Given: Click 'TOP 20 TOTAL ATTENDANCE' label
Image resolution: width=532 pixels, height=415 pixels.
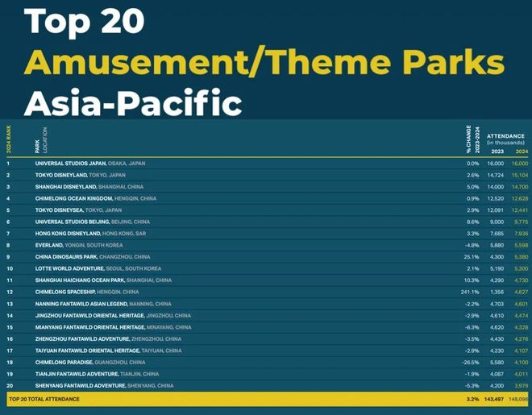Looking at the screenshot, I should [44, 399].
